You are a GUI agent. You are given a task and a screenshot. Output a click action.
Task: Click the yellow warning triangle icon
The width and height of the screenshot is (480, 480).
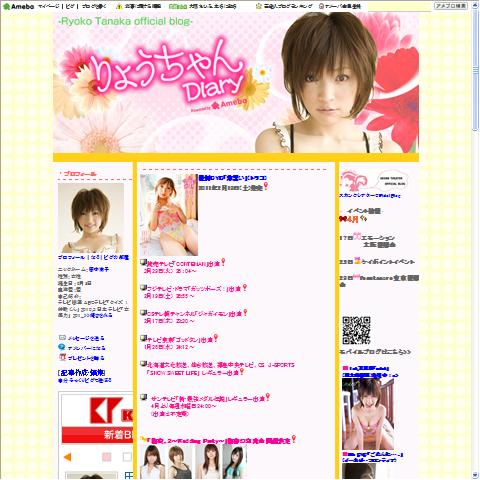coord(119,6)
